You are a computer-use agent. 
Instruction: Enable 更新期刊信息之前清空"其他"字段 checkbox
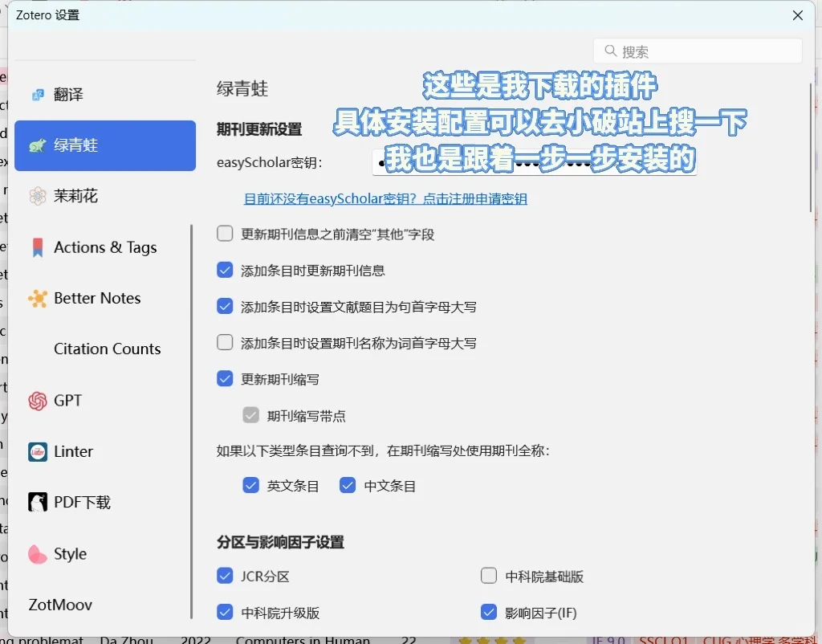(x=225, y=234)
